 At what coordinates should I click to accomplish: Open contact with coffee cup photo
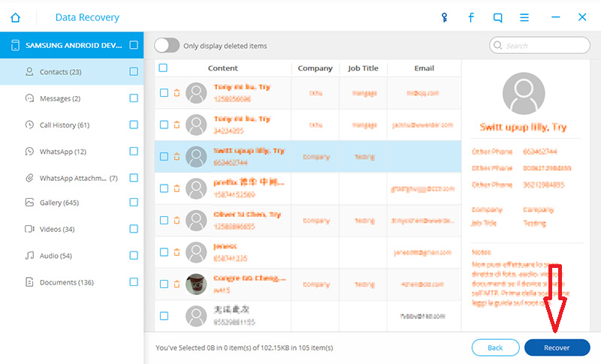pyautogui.click(x=196, y=284)
